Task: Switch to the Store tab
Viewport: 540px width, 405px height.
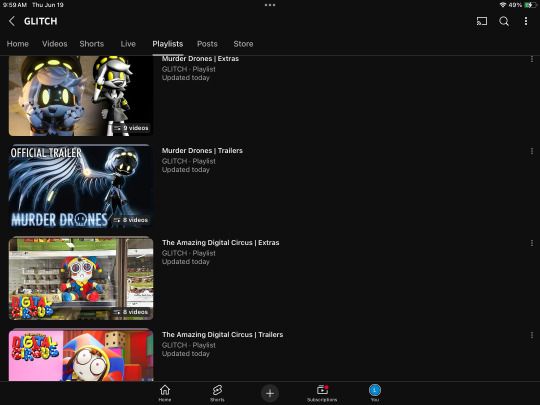Action: click(x=243, y=44)
